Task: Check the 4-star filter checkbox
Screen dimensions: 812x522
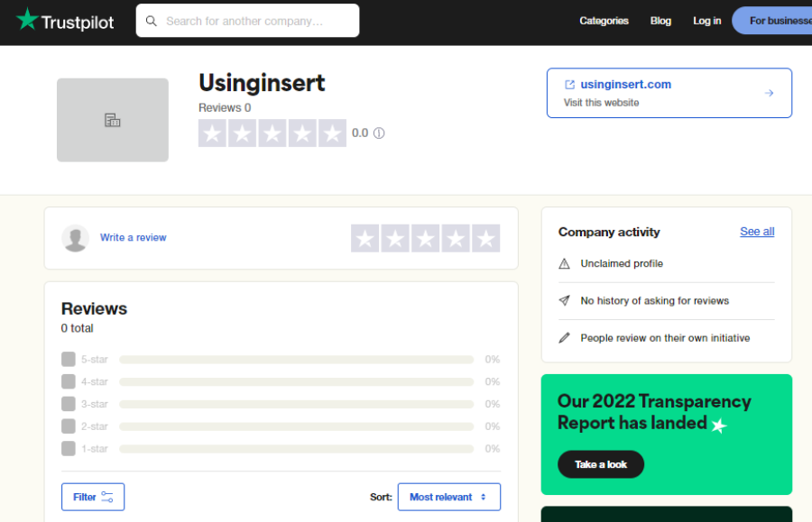Action: coord(69,381)
